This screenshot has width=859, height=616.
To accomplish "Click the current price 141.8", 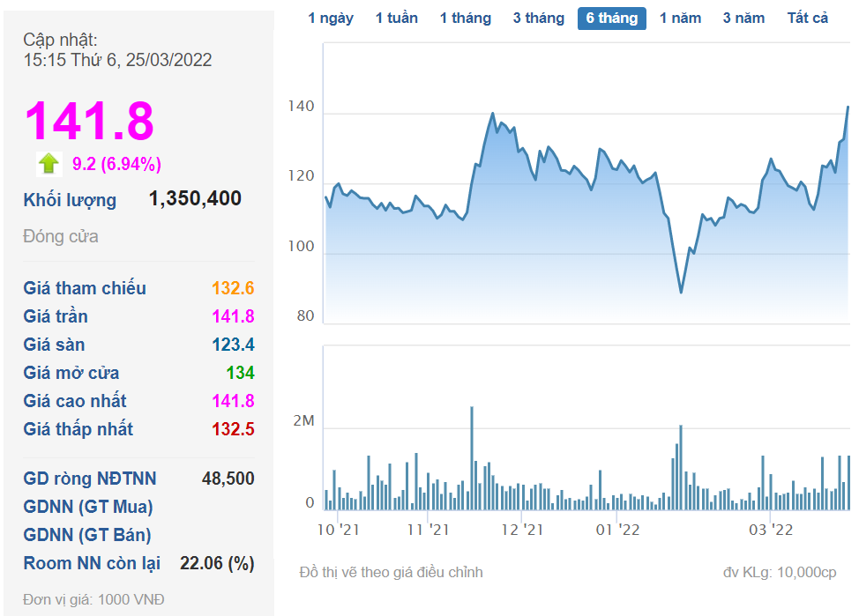I will pos(89,121).
